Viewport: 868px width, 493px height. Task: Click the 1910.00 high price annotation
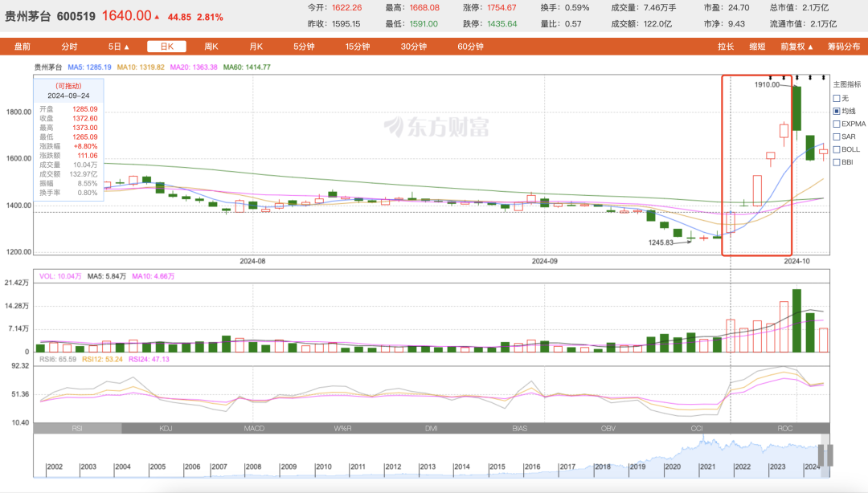point(767,84)
